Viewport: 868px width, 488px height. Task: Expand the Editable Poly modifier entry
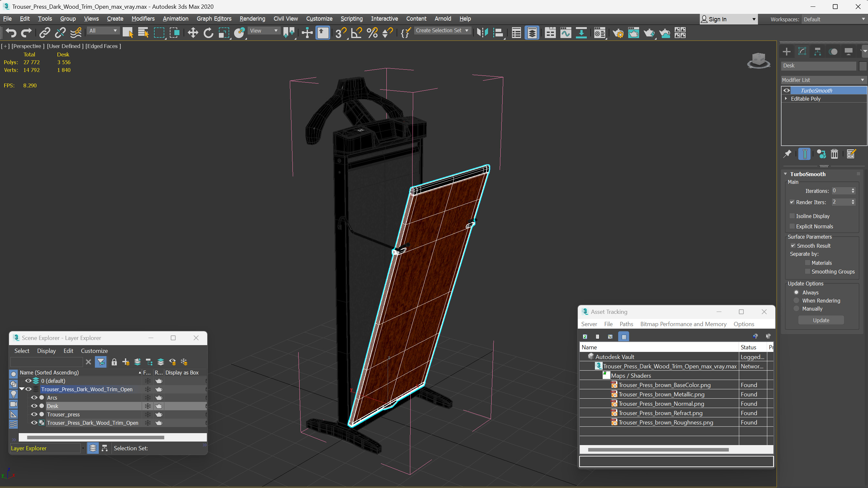[x=786, y=99]
